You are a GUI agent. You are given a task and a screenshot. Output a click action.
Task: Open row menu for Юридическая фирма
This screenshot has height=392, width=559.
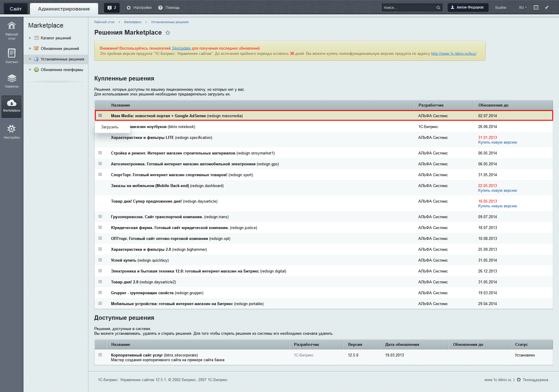[100, 228]
